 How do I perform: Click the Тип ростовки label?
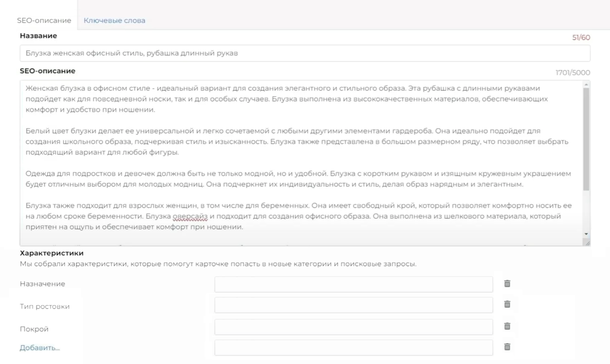[x=45, y=306]
